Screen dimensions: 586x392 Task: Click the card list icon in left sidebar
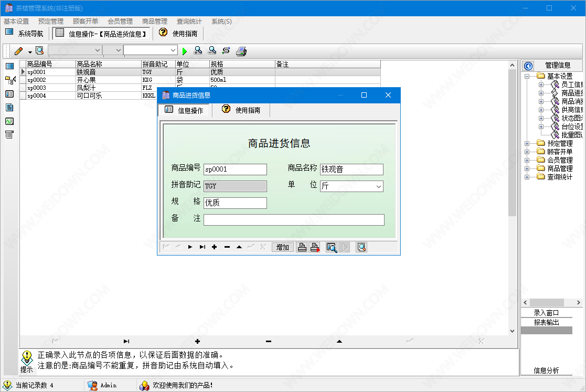click(x=10, y=94)
